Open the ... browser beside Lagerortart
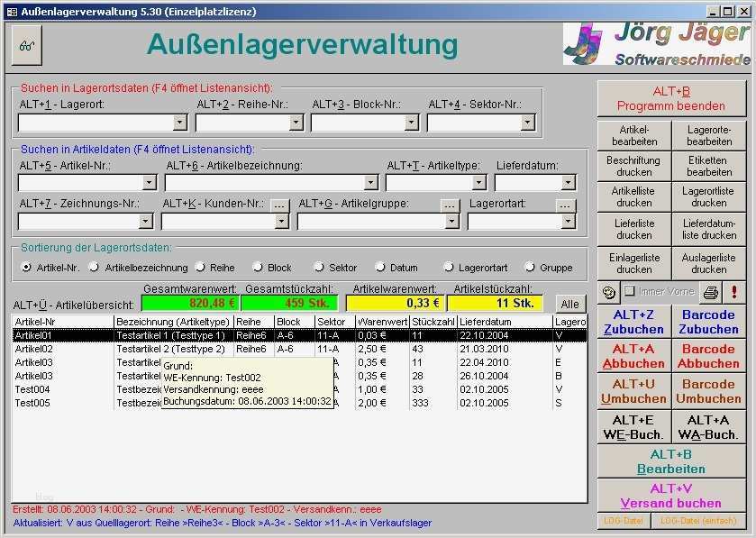756x538 pixels. tap(564, 204)
